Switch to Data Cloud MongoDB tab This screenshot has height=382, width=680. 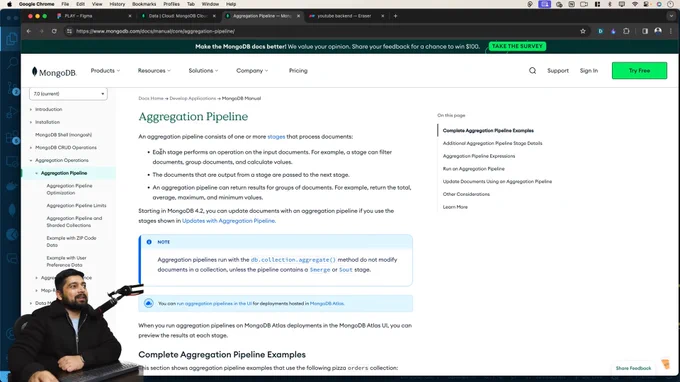pyautogui.click(x=178, y=16)
